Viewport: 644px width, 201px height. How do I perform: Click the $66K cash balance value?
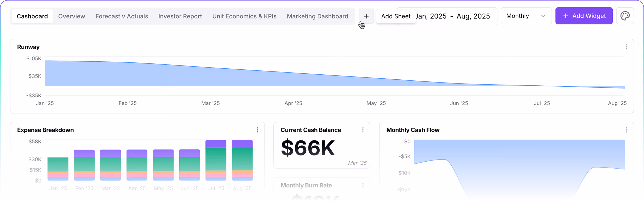pos(308,148)
